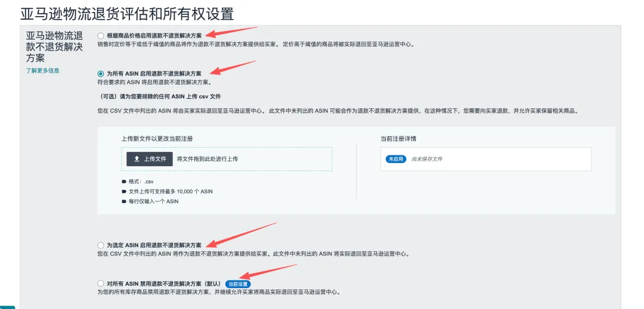Image resolution: width=644 pixels, height=309 pixels.
Task: Click the 文件上传可支持最多 10,000 个 ASIN text
Action: (x=171, y=191)
